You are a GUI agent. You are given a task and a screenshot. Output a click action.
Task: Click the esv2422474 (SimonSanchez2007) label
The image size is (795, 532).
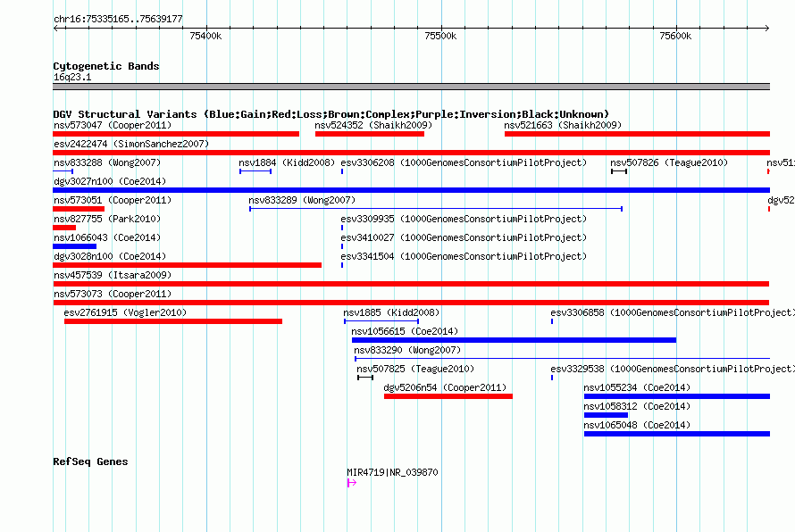point(131,144)
